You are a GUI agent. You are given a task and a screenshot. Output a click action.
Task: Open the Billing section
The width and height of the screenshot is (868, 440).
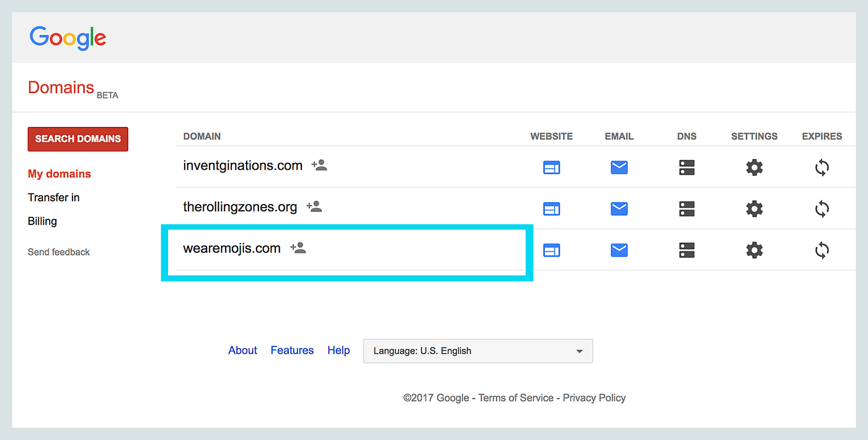pyautogui.click(x=42, y=221)
